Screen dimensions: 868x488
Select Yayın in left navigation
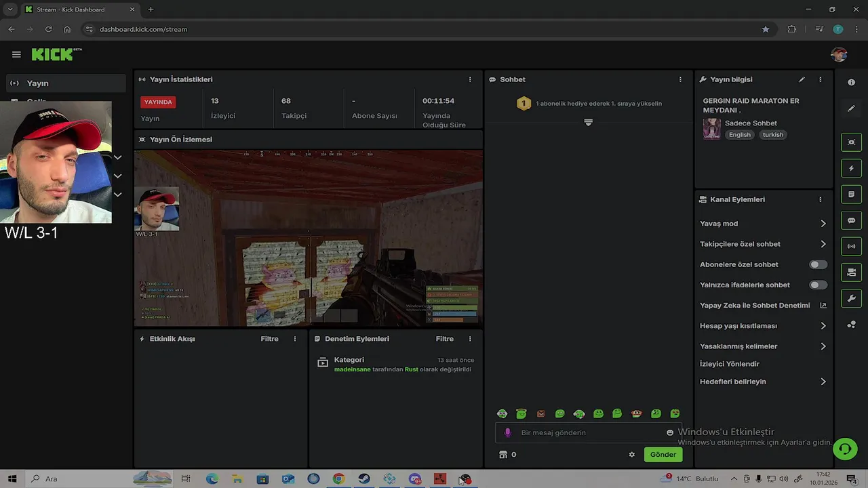[65, 83]
